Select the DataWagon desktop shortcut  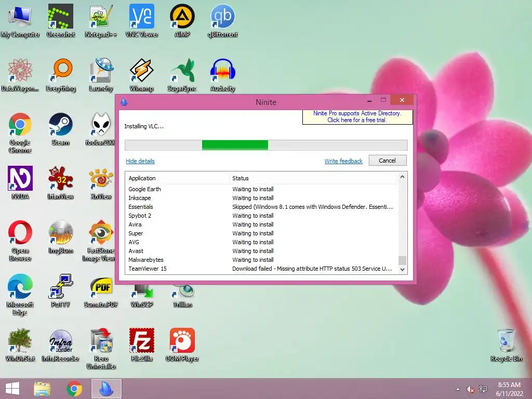(x=20, y=75)
